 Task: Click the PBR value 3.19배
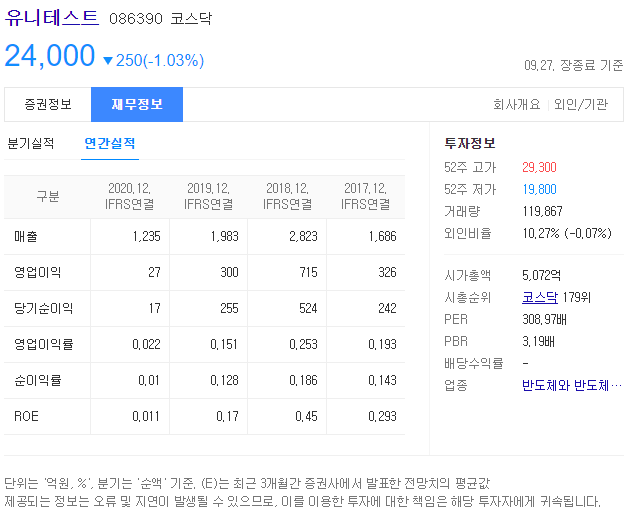pos(538,341)
